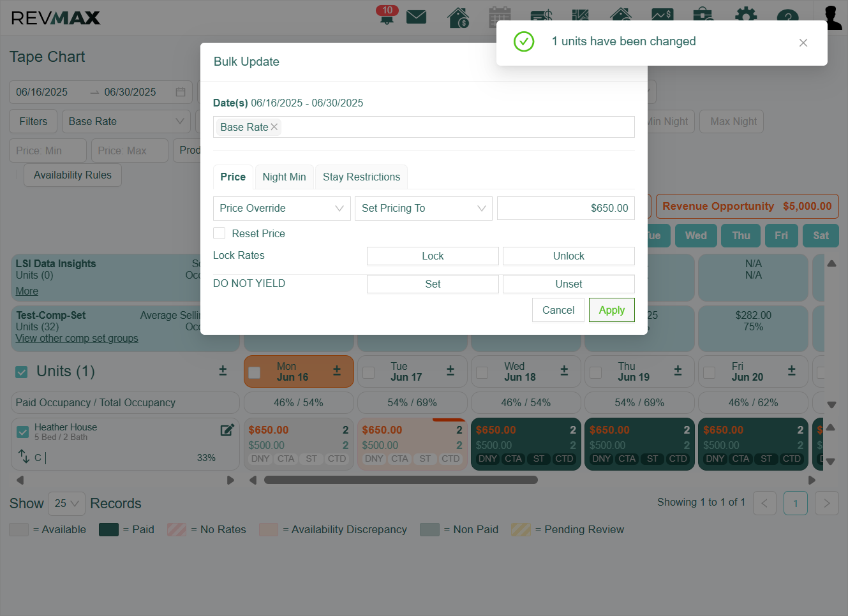Check the Mon Jun 16 column checkbox

pyautogui.click(x=254, y=372)
